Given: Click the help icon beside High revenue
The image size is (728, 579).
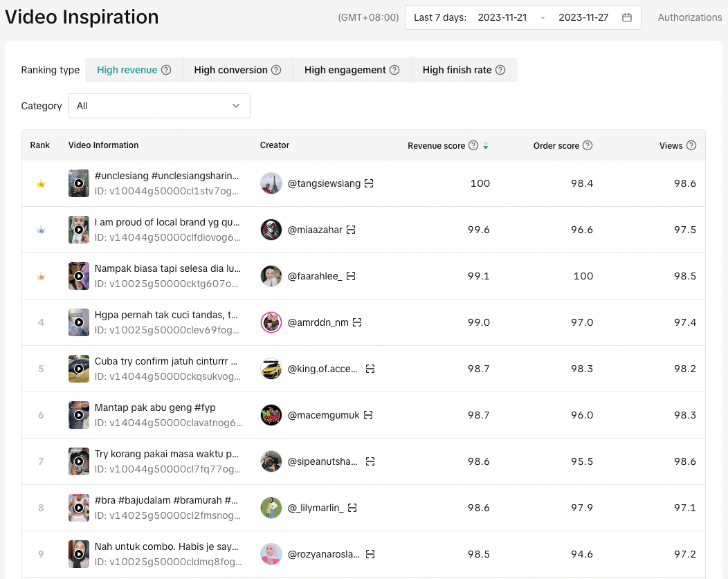Looking at the screenshot, I should point(166,70).
